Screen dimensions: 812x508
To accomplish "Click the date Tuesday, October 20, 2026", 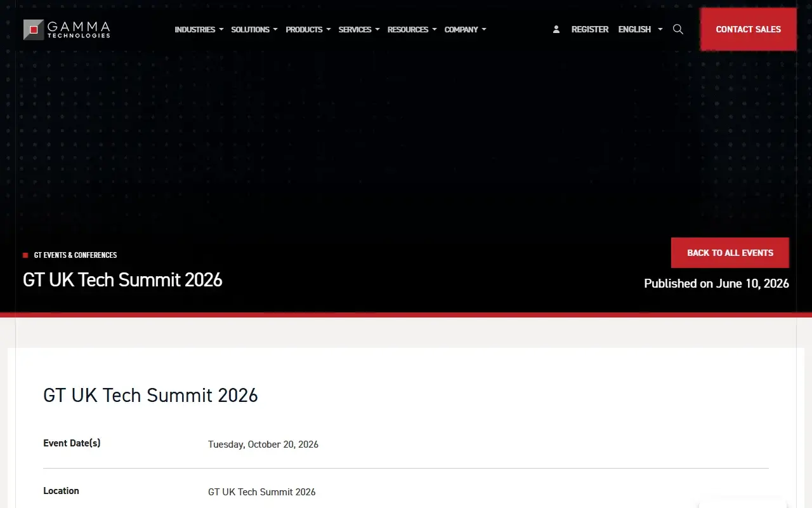I will [x=263, y=444].
